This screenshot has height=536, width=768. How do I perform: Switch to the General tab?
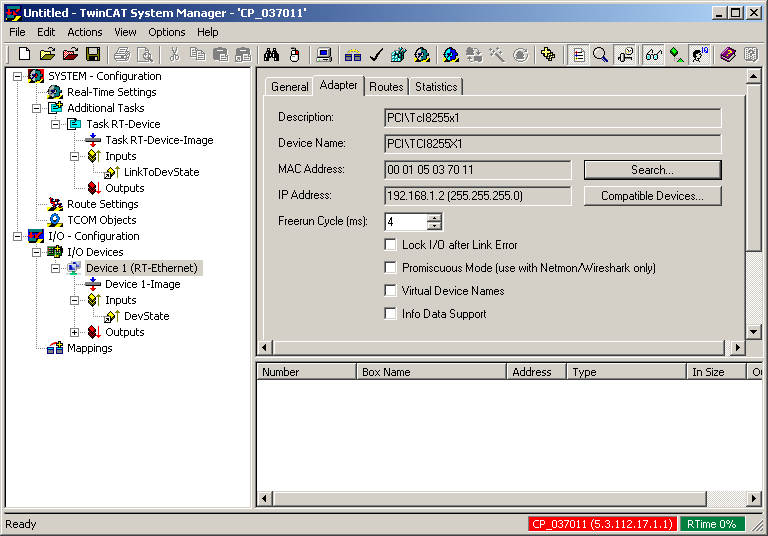(289, 87)
